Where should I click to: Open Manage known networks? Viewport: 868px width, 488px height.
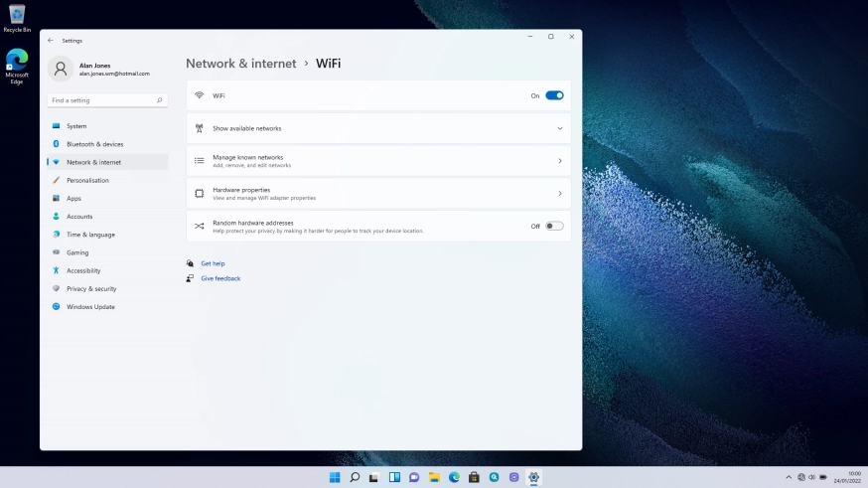coord(378,161)
